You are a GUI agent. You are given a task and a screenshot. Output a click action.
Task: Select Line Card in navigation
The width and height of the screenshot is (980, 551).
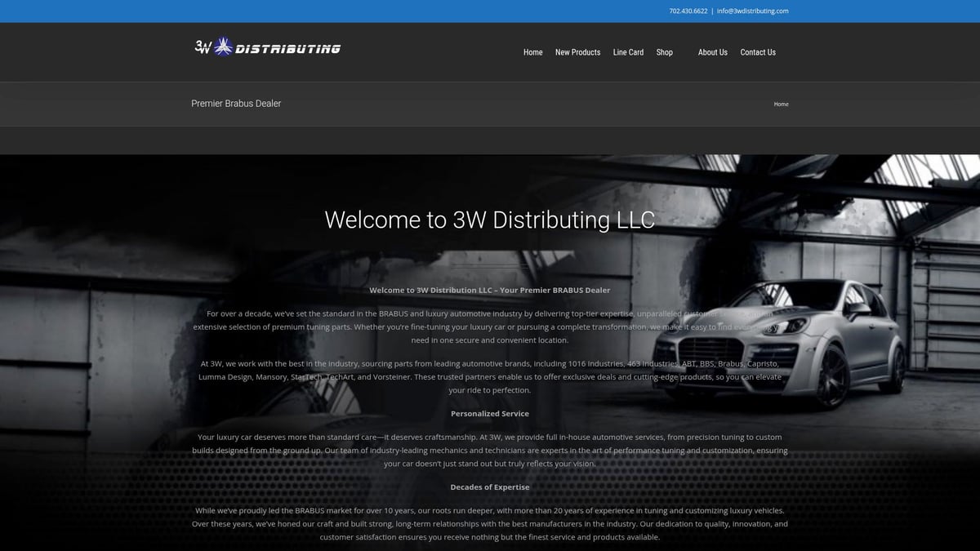(628, 52)
